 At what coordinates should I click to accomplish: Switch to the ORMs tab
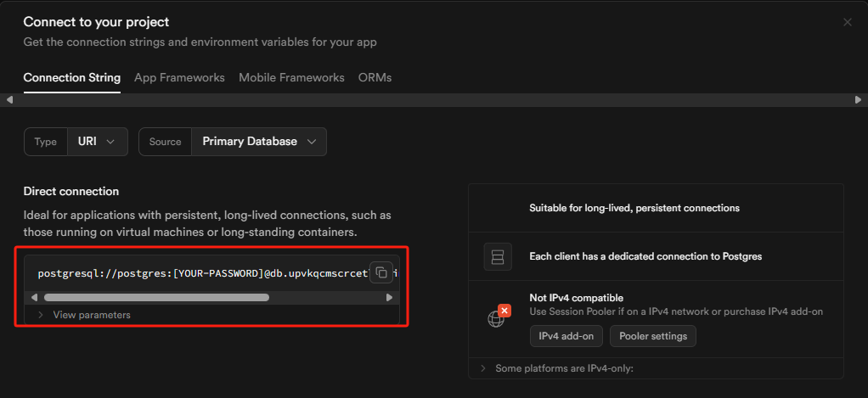click(375, 78)
